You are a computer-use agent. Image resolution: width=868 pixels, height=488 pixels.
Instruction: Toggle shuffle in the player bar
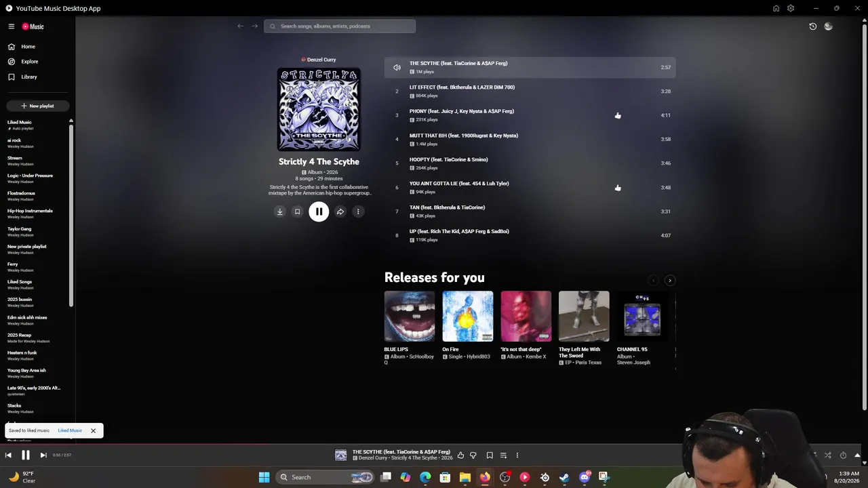(827, 455)
